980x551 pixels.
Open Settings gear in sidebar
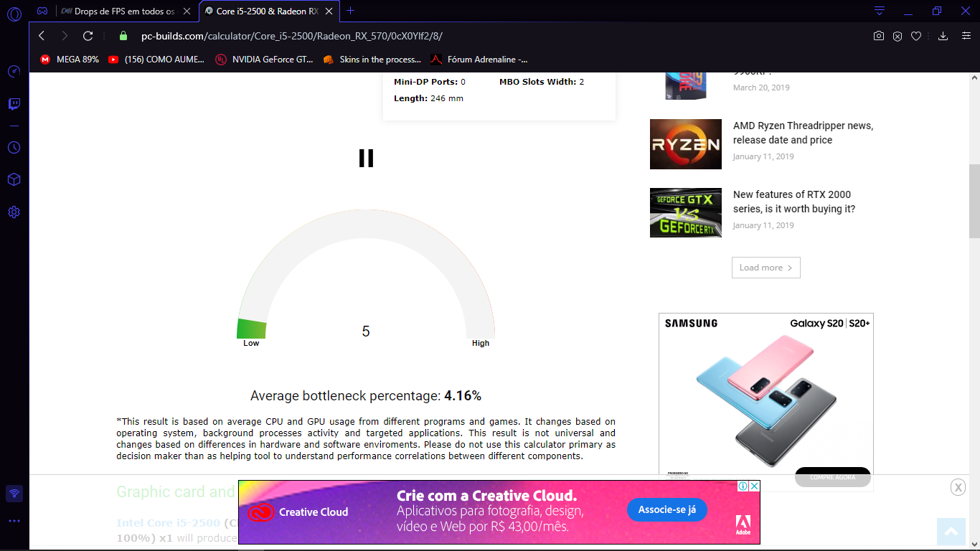[x=14, y=212]
